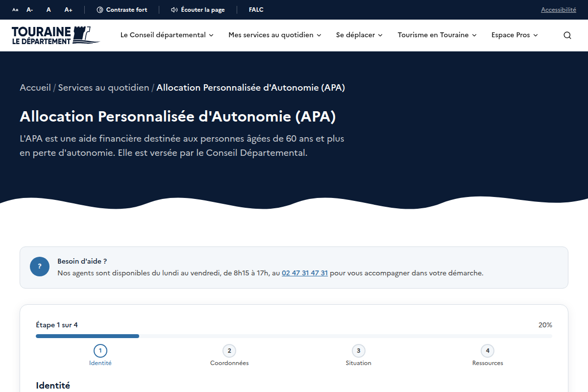Click the Touraine Le Département logo
This screenshot has width=588, height=392.
click(x=56, y=35)
